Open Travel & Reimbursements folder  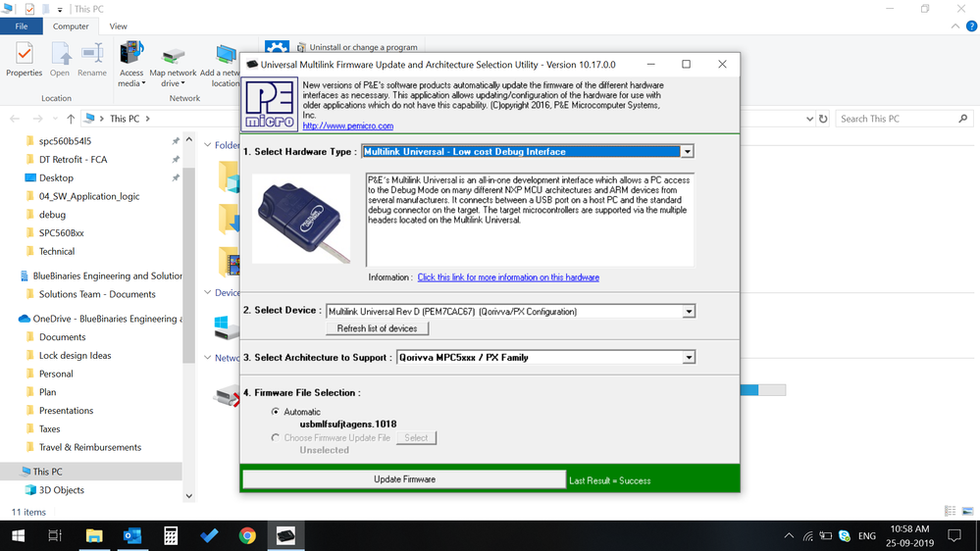pos(90,447)
